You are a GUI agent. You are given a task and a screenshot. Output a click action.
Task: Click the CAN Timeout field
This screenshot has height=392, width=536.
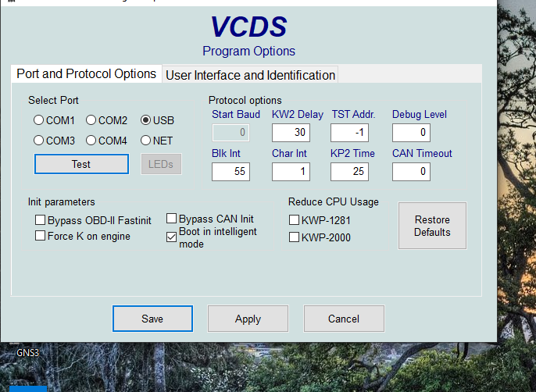411,172
